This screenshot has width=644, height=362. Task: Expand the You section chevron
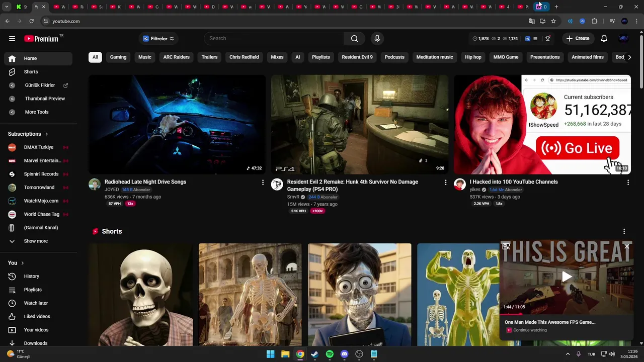coord(22,263)
